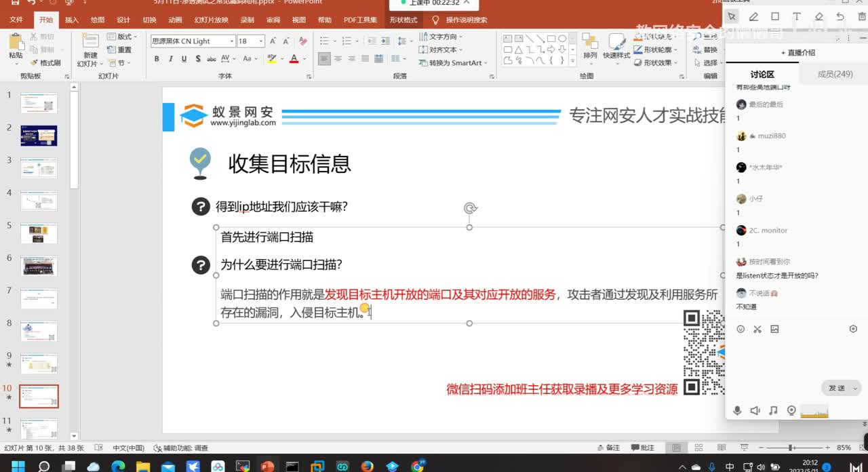Screen dimensions: 868x472
Task: Select left text alignment
Action: tap(325, 59)
